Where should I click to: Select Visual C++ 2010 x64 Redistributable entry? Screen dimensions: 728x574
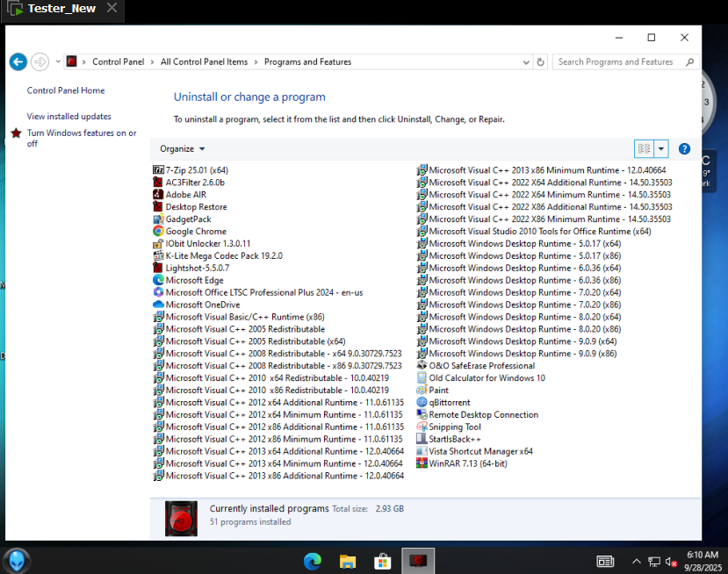[x=270, y=377]
